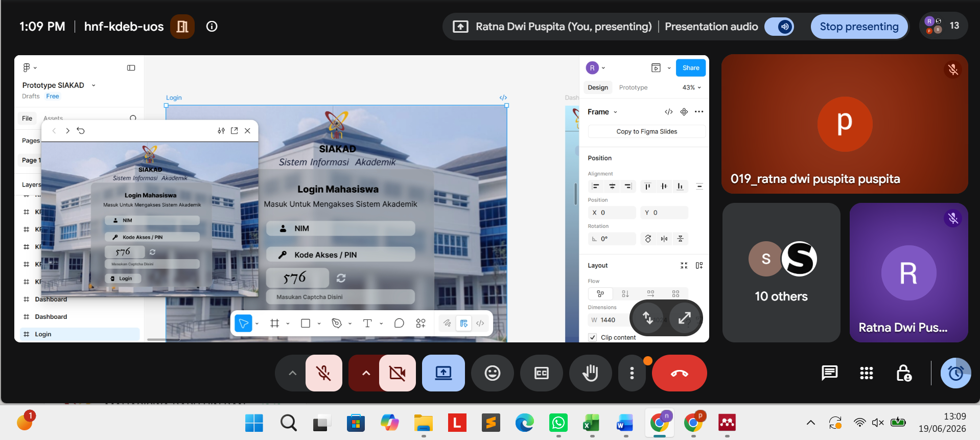Click the search icon in Figma left panel
The height and width of the screenshot is (440, 980).
pyautogui.click(x=133, y=118)
